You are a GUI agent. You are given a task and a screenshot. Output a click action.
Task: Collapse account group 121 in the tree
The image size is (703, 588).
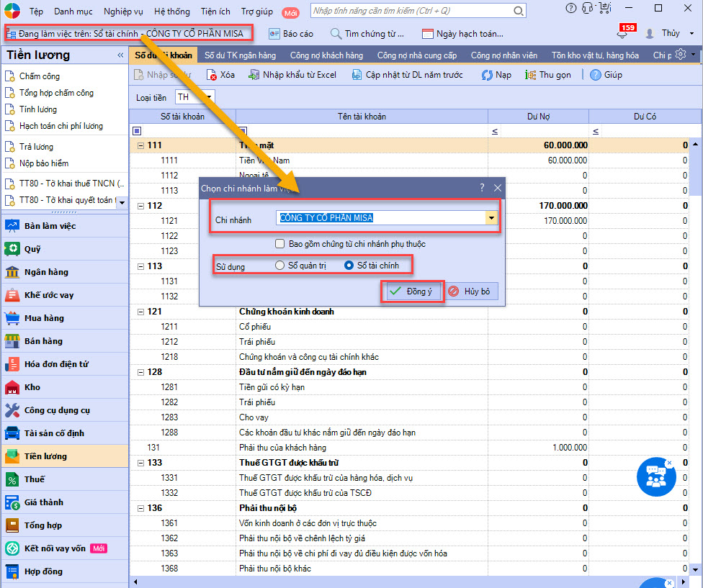tap(140, 312)
